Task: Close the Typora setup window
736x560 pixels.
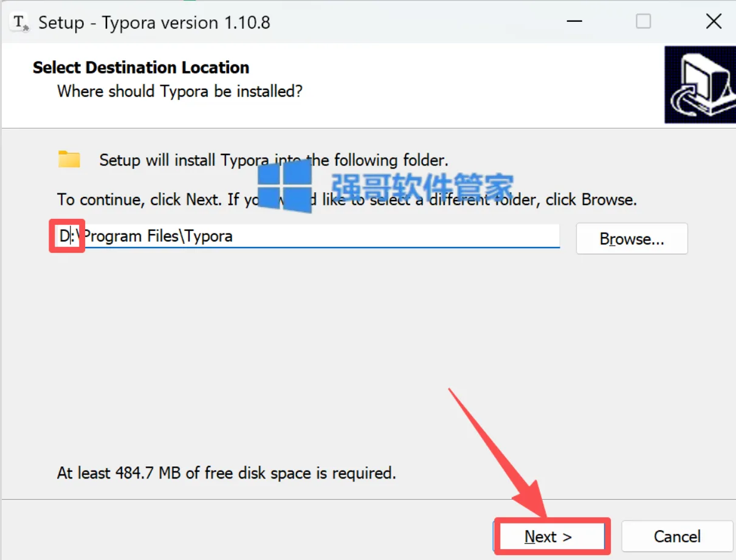Action: point(713,22)
